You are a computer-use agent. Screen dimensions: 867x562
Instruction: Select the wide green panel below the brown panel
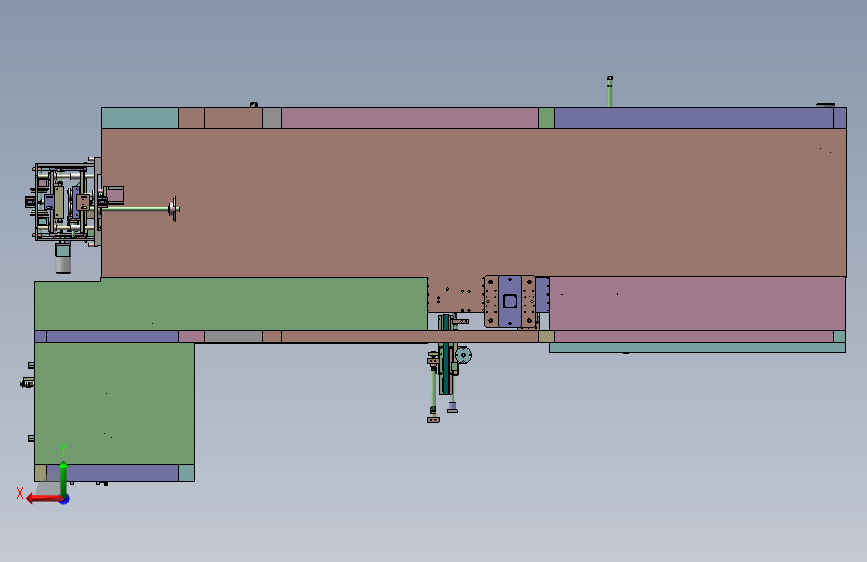[231, 304]
